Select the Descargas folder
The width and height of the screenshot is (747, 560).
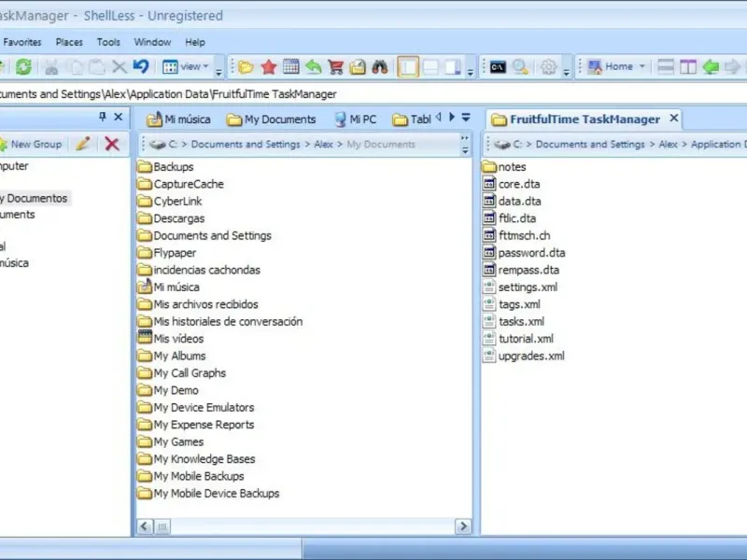(171, 218)
